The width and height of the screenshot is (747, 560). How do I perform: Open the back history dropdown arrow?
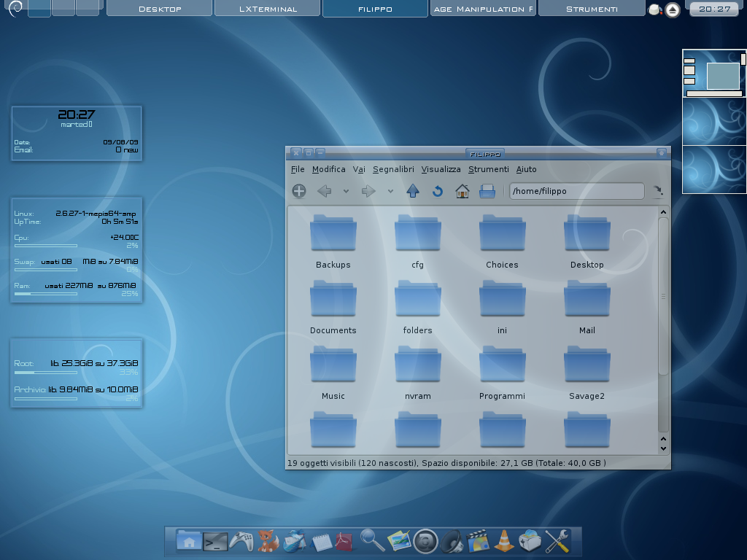346,192
